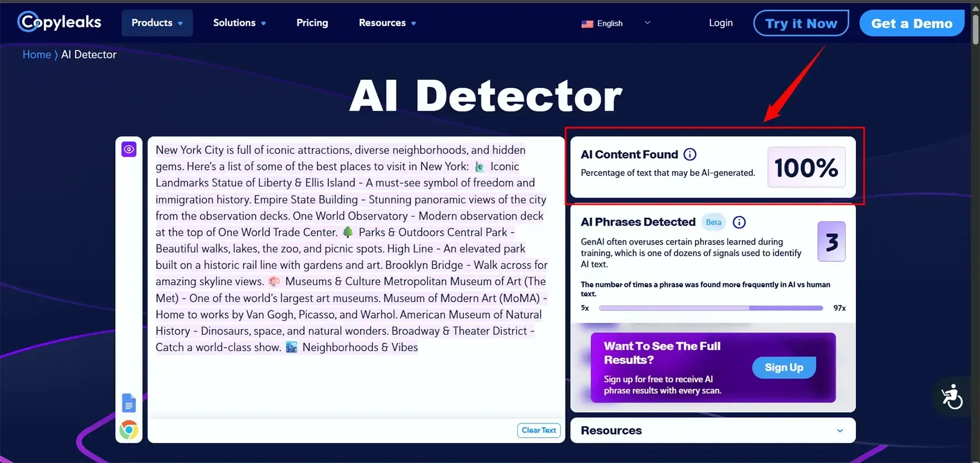Viewport: 980px width, 463px height.
Task: Click the AI phrases count 3 box
Action: click(x=831, y=242)
